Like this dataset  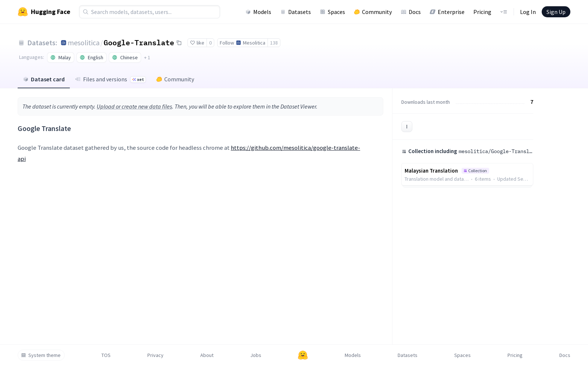(x=197, y=43)
